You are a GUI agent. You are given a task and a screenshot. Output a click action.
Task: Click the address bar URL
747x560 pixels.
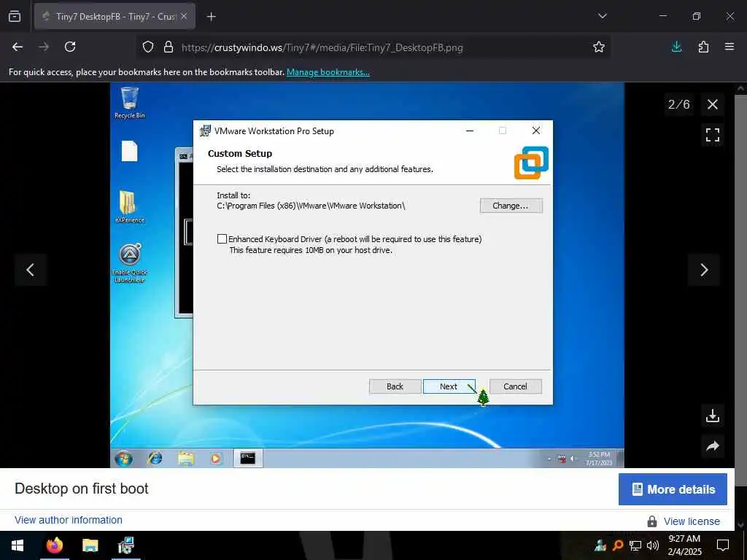click(322, 47)
